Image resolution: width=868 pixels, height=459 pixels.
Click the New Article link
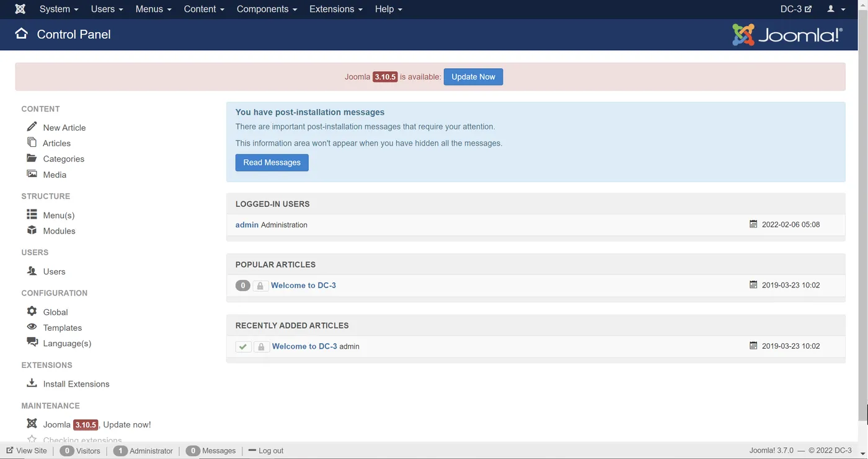tap(64, 128)
